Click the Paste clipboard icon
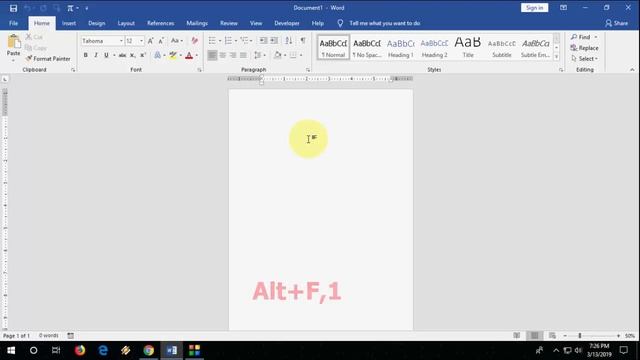The image size is (640, 360). click(x=13, y=42)
